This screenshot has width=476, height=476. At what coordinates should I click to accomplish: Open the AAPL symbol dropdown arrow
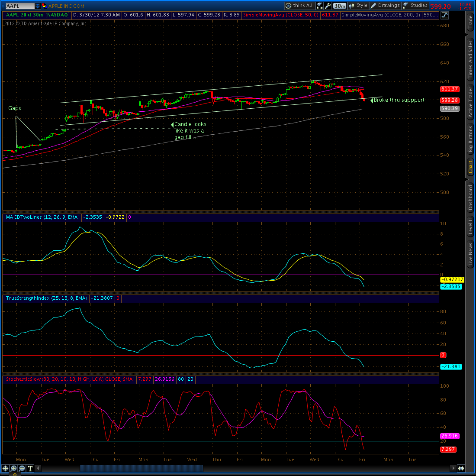(x=37, y=6)
